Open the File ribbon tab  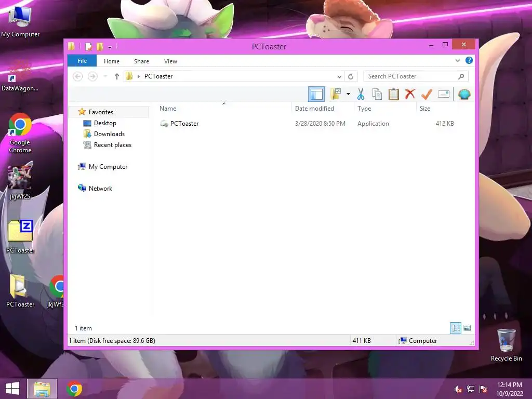(82, 61)
